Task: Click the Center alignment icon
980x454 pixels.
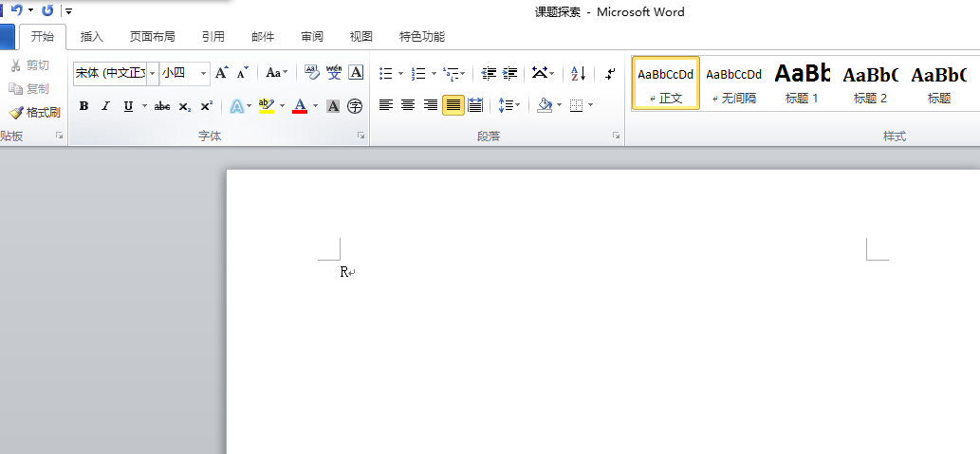Action: point(408,105)
